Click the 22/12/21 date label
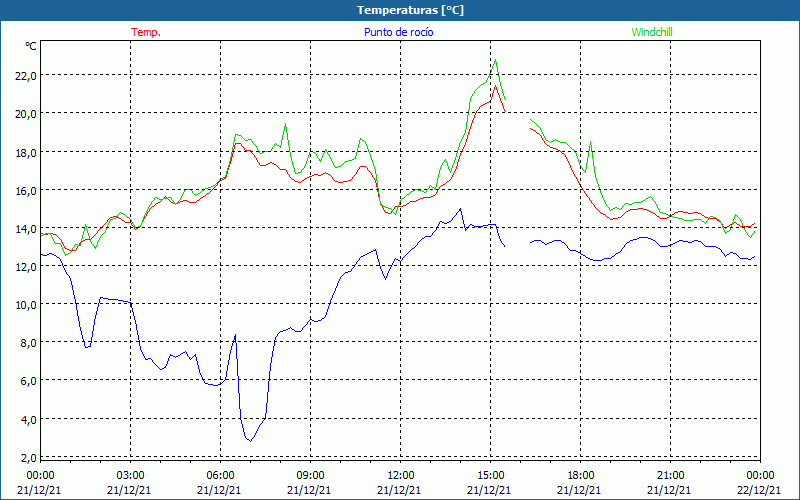 (x=760, y=490)
